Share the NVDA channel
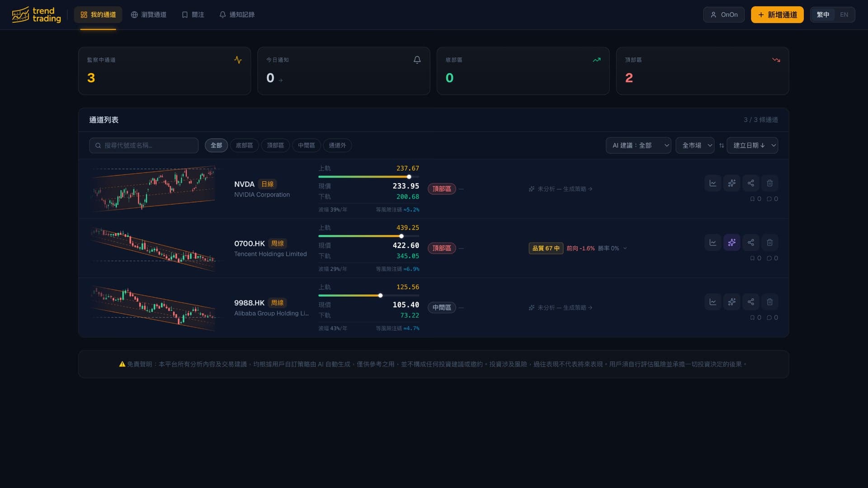The height and width of the screenshot is (488, 868). [x=750, y=183]
